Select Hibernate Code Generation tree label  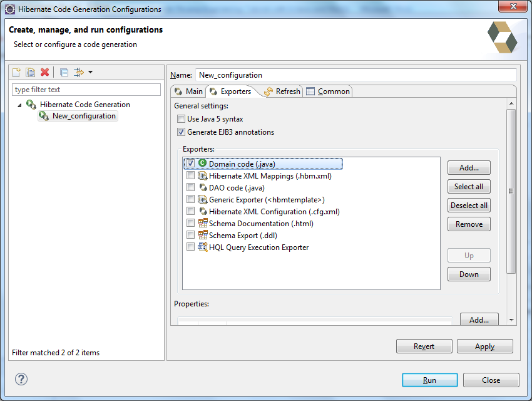[x=85, y=104]
